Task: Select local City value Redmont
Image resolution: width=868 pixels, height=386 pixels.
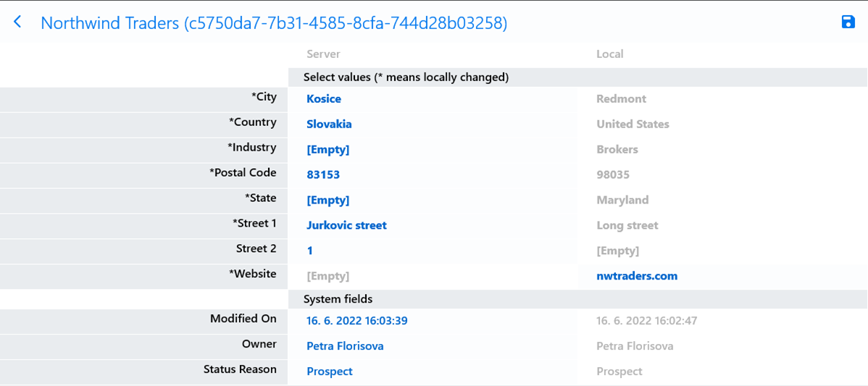Action: click(x=621, y=99)
